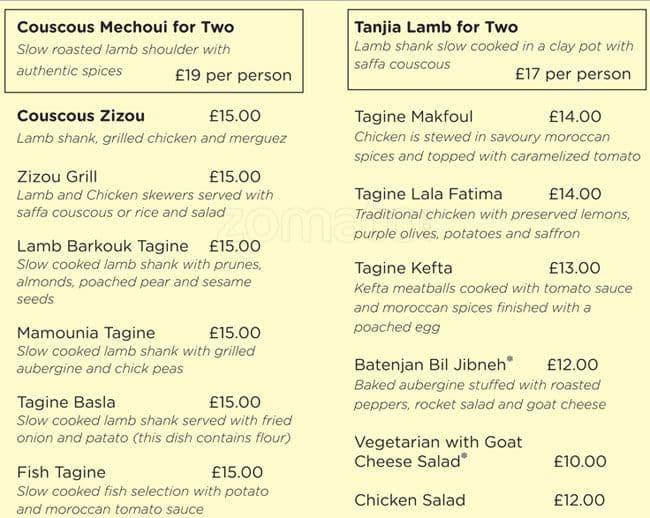Click the £19 per person price
This screenshot has width=650, height=518.
click(234, 75)
